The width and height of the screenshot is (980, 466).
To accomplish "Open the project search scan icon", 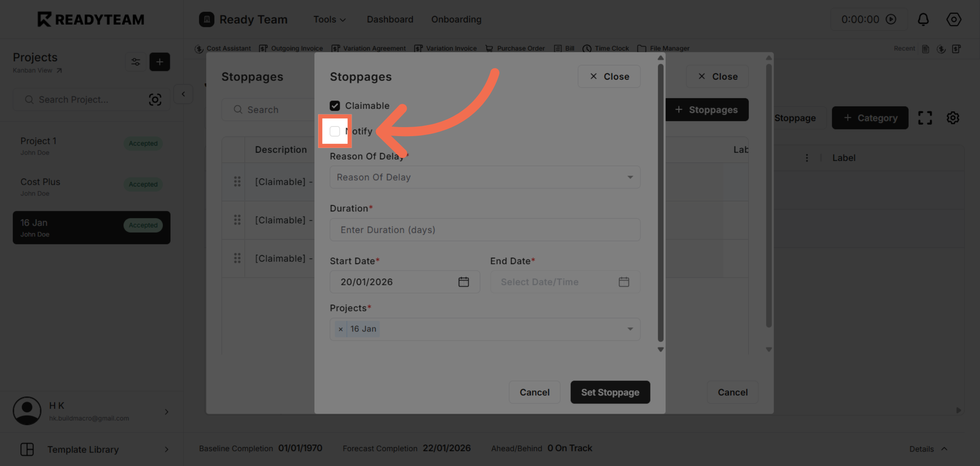I will tap(156, 99).
